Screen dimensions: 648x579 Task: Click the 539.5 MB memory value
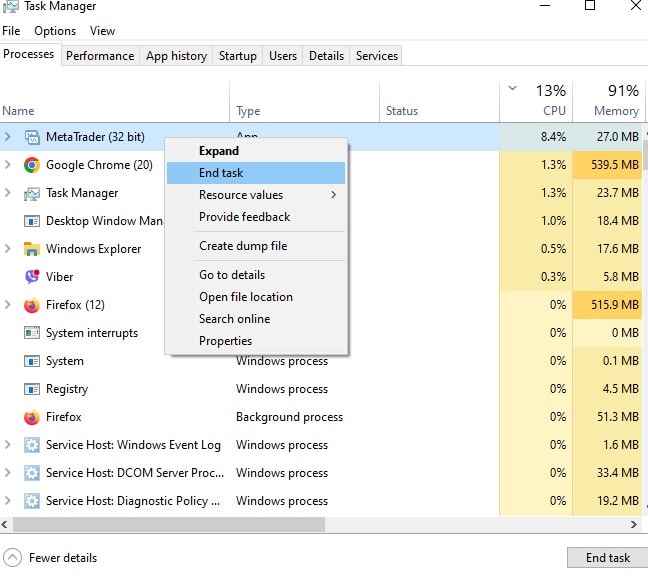615,165
